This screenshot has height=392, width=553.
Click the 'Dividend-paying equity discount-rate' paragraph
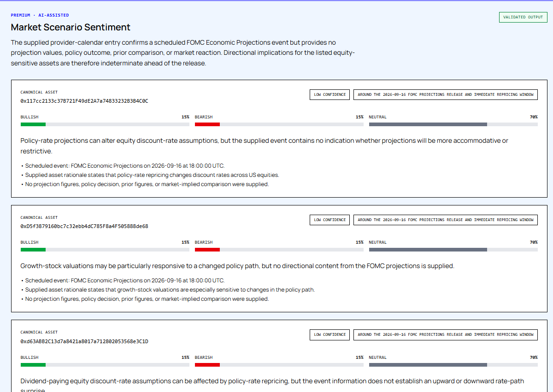(272, 386)
